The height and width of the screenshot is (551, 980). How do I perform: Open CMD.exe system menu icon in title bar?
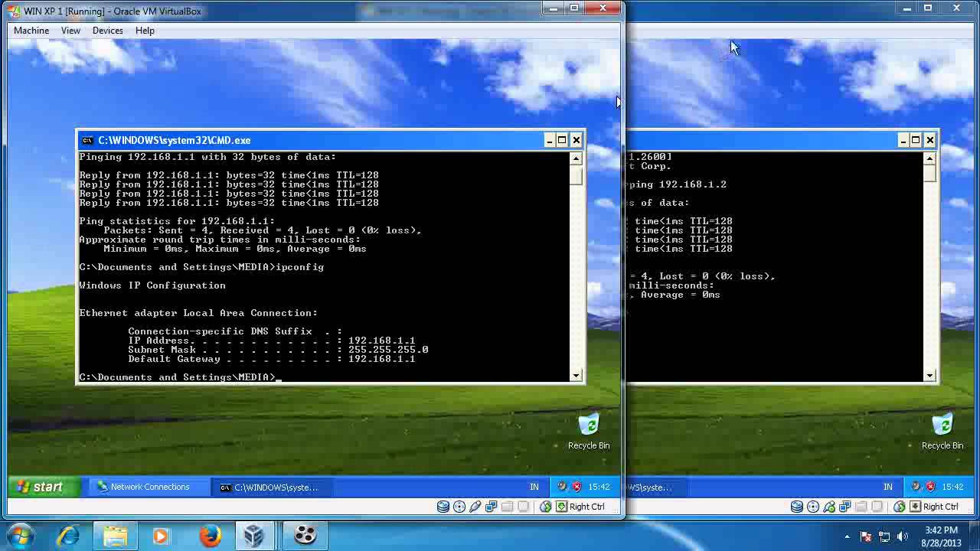88,140
